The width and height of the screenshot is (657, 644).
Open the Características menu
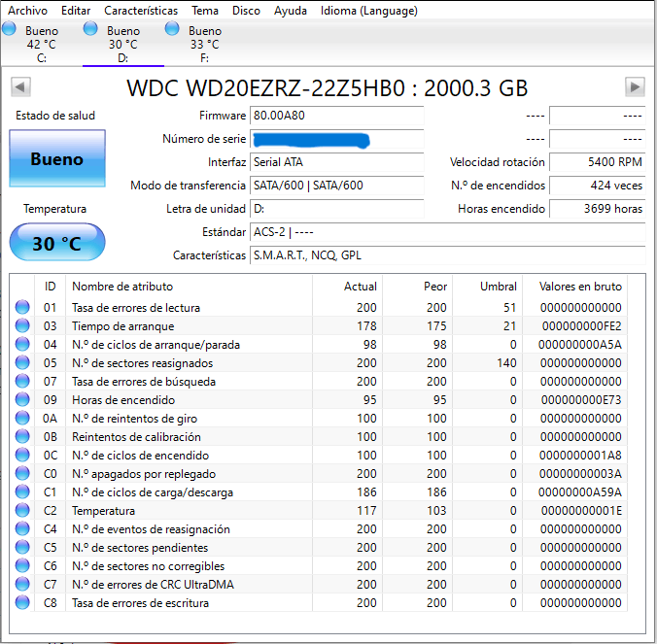tap(141, 11)
